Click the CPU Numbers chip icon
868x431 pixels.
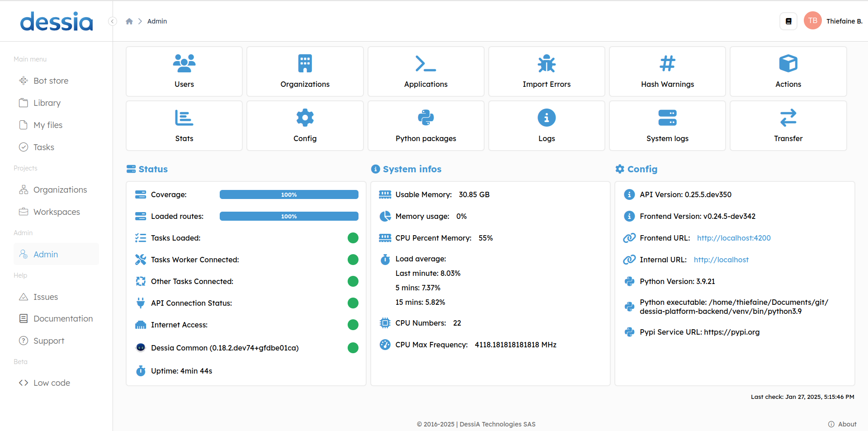tap(385, 323)
